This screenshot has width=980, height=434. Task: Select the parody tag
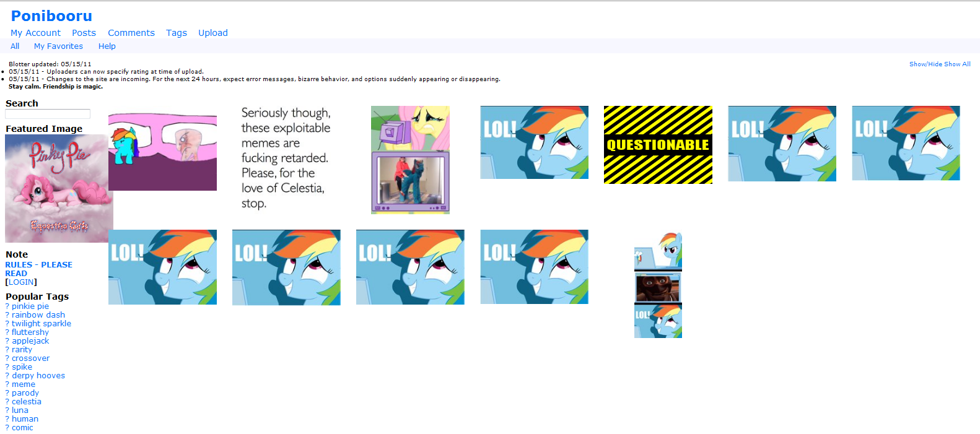point(25,393)
